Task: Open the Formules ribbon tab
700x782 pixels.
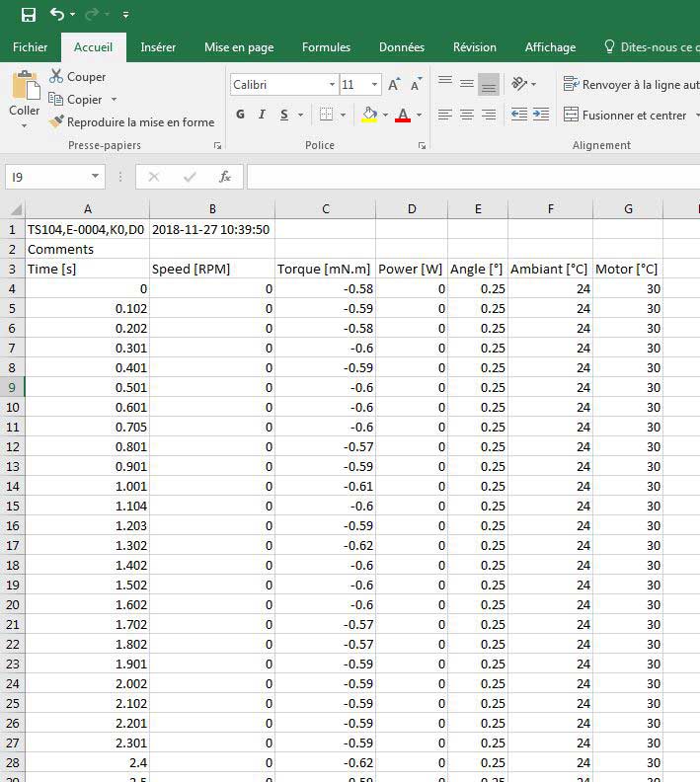Action: click(326, 47)
